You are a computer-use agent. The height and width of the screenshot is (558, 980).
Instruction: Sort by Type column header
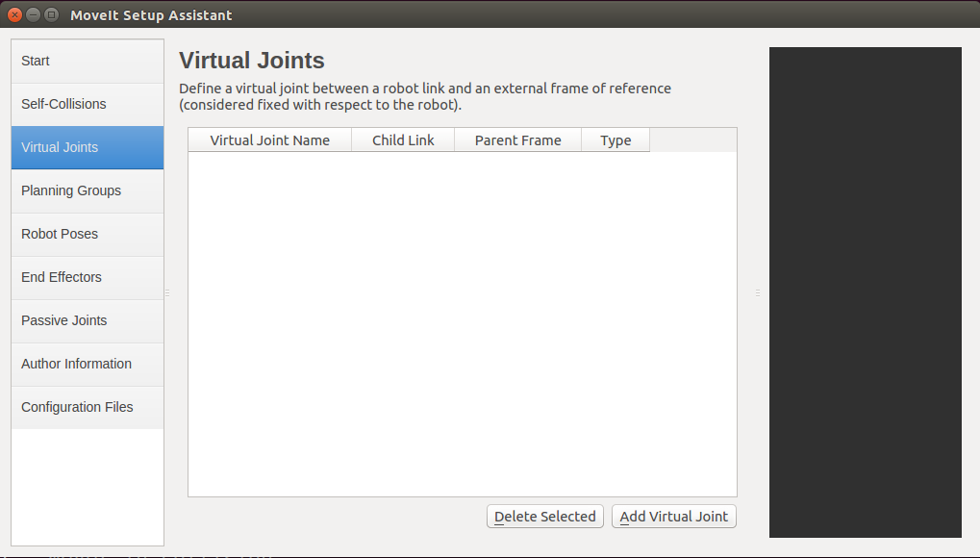pyautogui.click(x=616, y=140)
